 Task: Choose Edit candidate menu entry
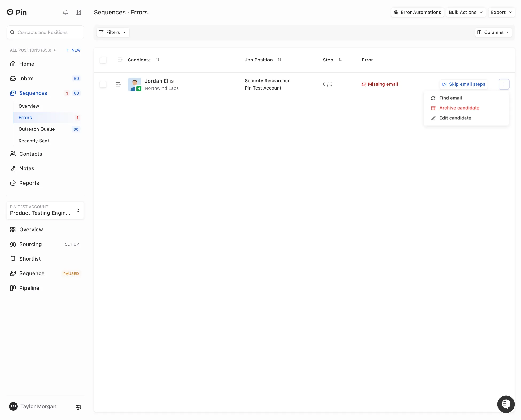(x=466, y=118)
